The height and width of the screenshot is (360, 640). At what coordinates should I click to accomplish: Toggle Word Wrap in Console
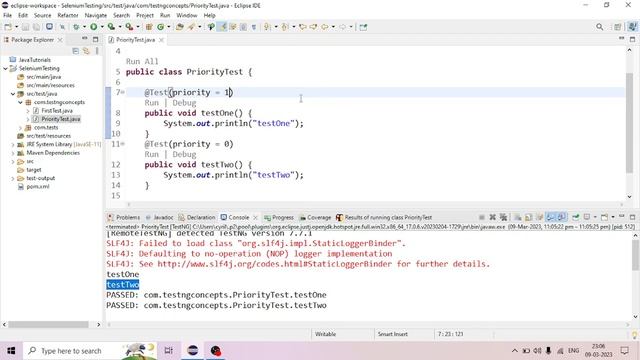point(539,217)
